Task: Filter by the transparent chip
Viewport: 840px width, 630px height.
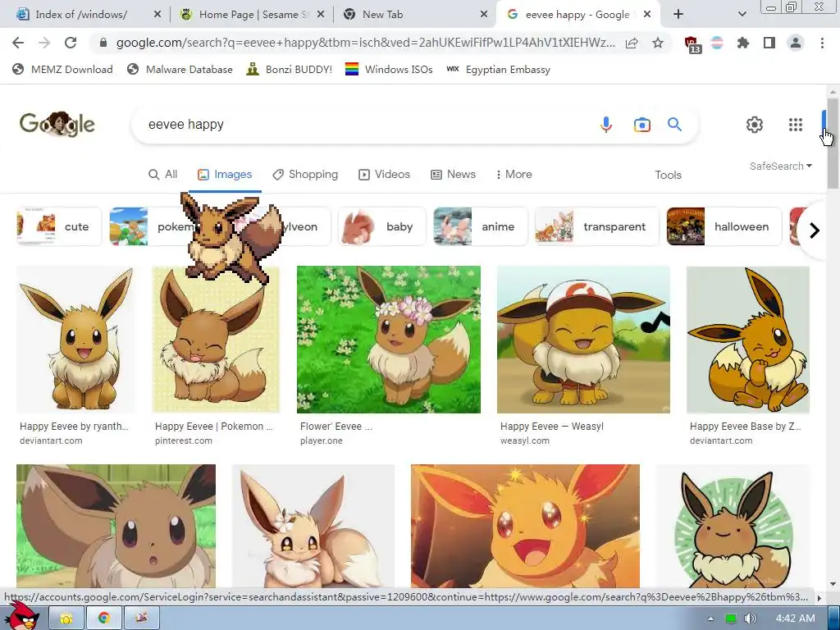Action: [597, 226]
